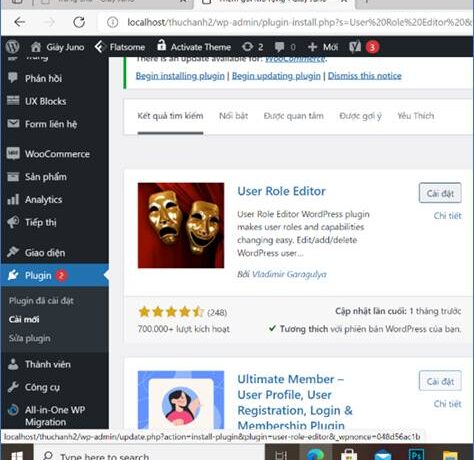Switch to the Yêu Thích tab
Viewport: 474px width, 460px height.
point(416,116)
